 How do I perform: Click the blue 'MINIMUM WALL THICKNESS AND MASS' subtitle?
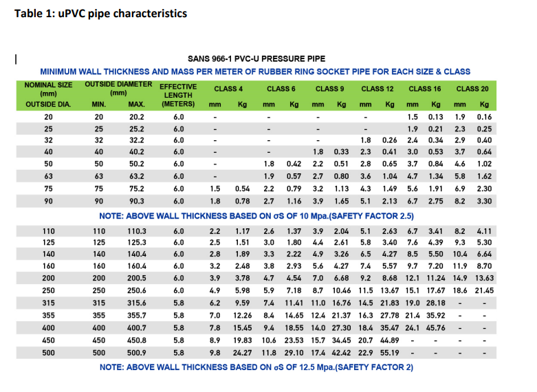tap(255, 72)
